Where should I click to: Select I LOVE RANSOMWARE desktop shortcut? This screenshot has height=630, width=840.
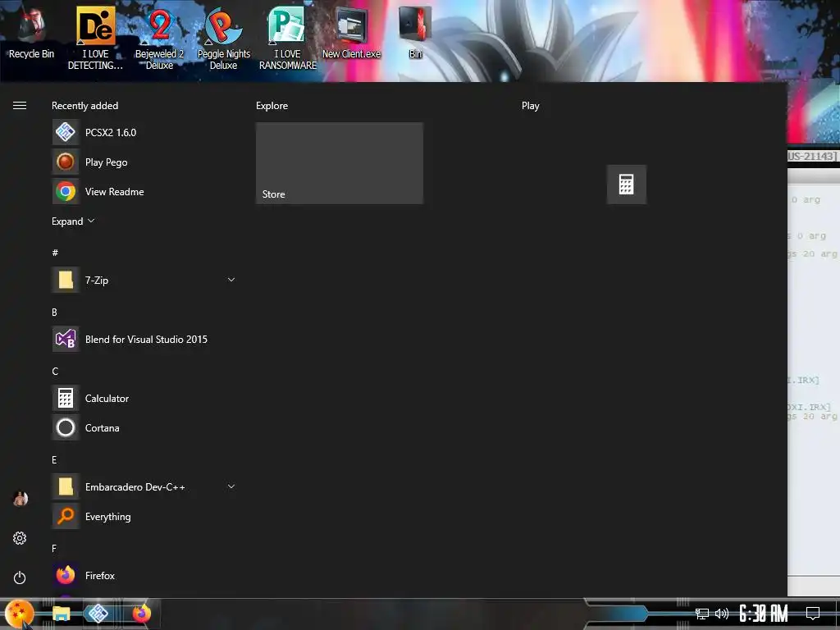tap(288, 38)
